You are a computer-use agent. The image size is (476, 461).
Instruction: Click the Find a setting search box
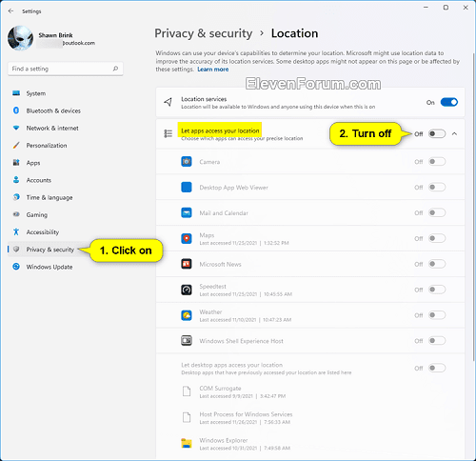(x=65, y=69)
